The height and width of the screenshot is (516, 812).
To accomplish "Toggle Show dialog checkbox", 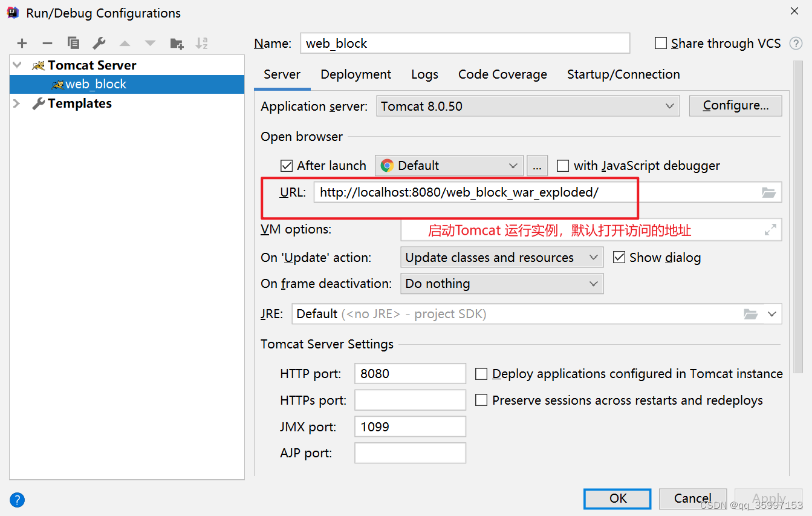I will (619, 258).
